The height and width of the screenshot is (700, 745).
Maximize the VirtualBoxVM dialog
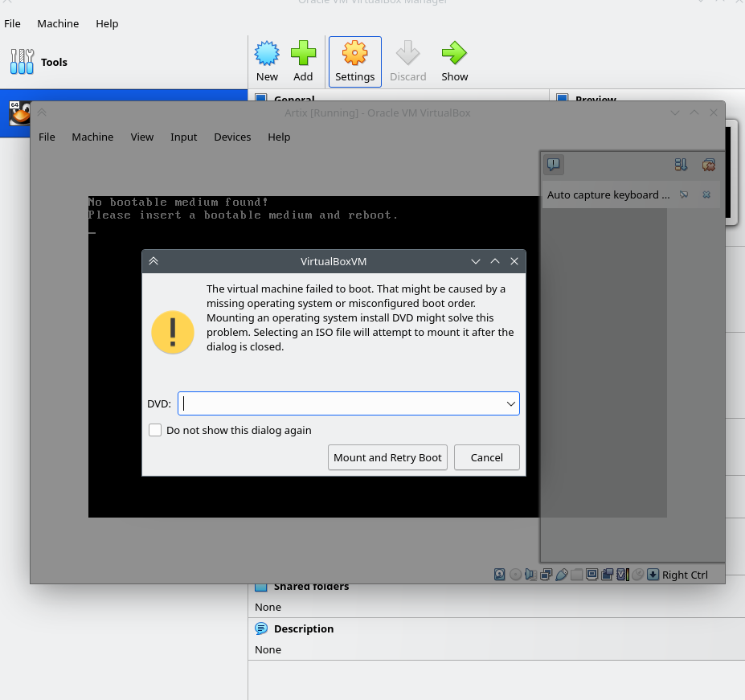pos(495,261)
